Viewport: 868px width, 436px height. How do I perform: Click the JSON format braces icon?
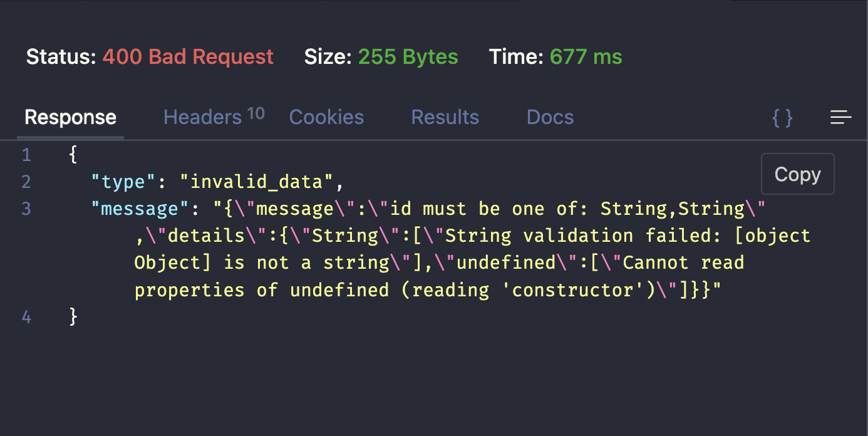782,117
